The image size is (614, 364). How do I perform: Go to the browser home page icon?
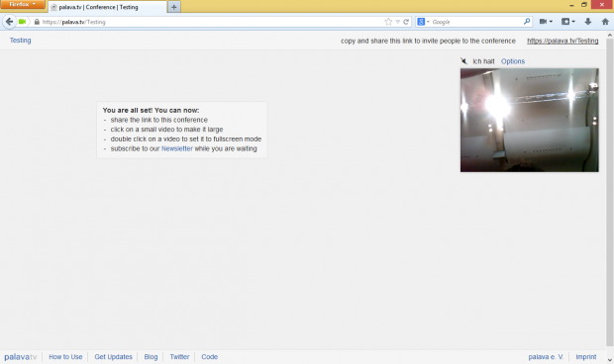pyautogui.click(x=605, y=22)
